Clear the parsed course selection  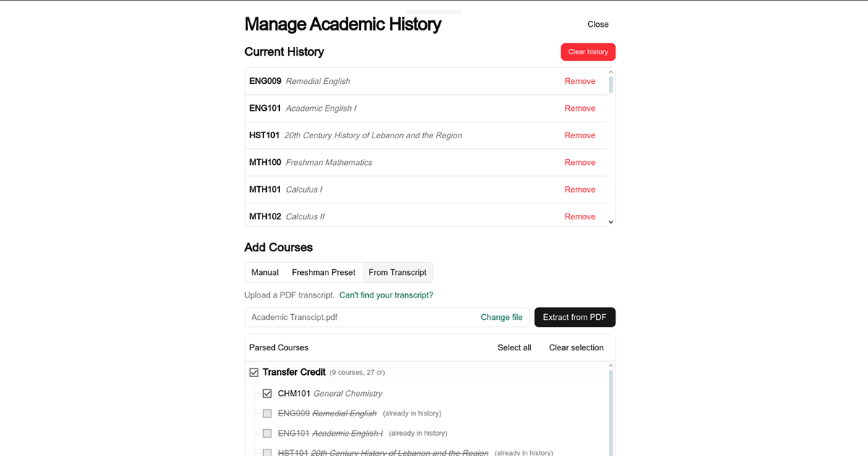pyautogui.click(x=576, y=347)
